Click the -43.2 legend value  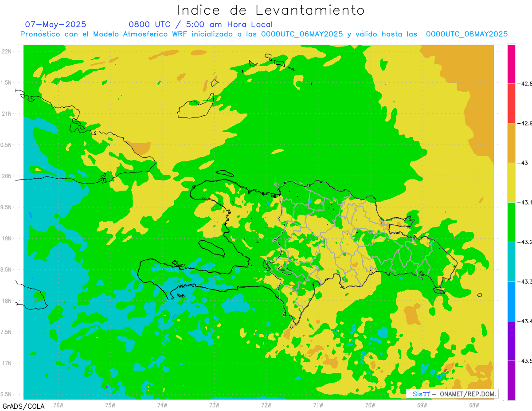(525, 242)
